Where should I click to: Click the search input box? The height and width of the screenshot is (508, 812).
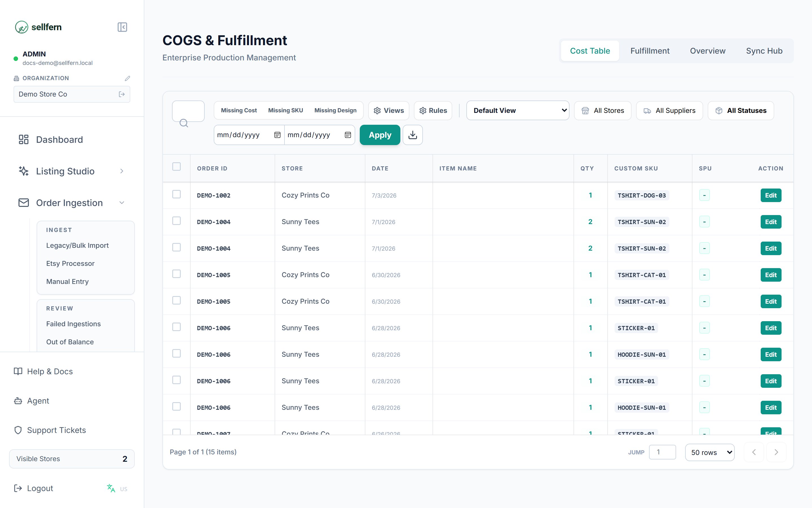tap(188, 111)
